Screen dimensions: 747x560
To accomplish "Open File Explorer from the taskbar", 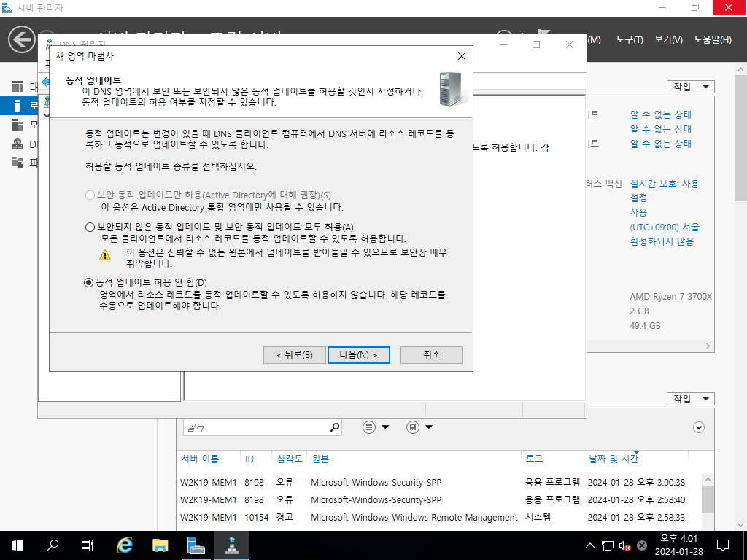I will pos(160,545).
